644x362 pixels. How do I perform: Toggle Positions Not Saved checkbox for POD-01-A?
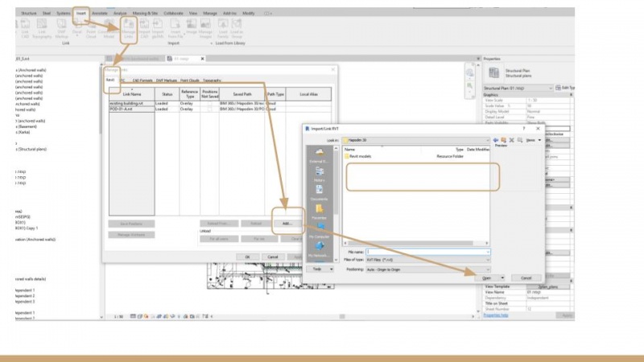[x=209, y=109]
